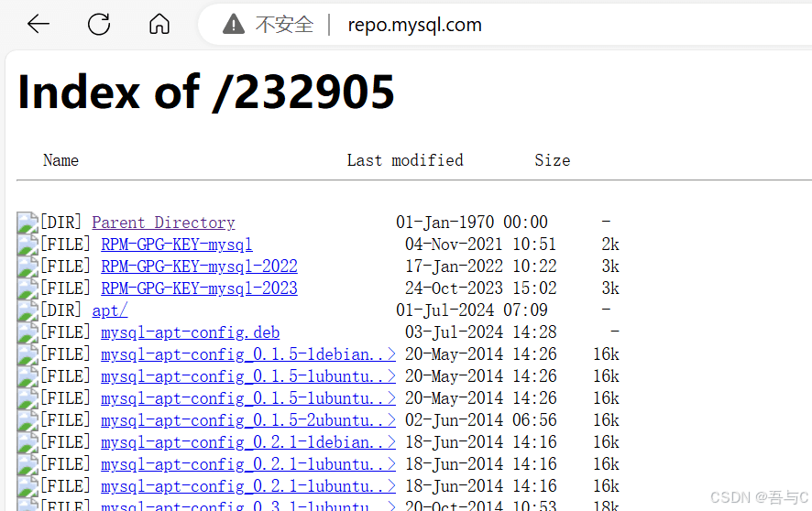This screenshot has width=812, height=511.
Task: Click the icon next to mysql-apt-config.deb
Action: (x=27, y=332)
